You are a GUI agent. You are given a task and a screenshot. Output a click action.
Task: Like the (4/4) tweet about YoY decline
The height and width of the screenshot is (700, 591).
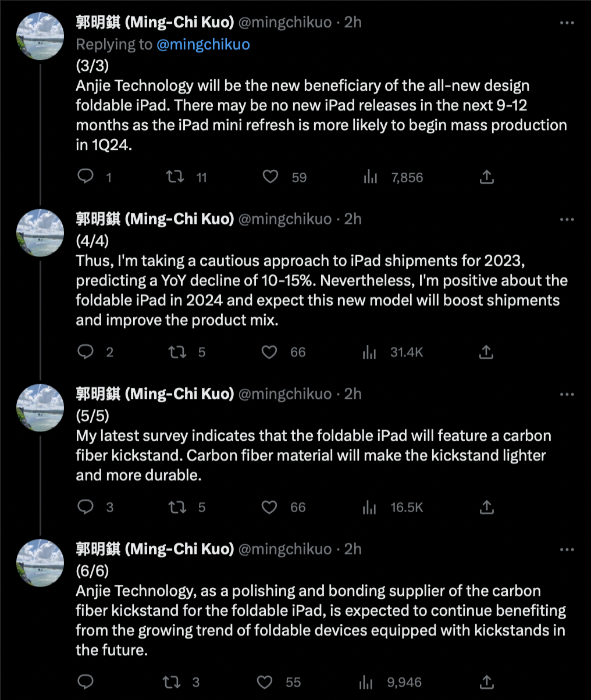tap(270, 352)
